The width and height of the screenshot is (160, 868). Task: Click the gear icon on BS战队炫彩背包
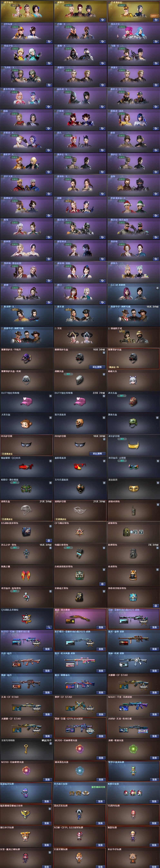pos(49,541)
